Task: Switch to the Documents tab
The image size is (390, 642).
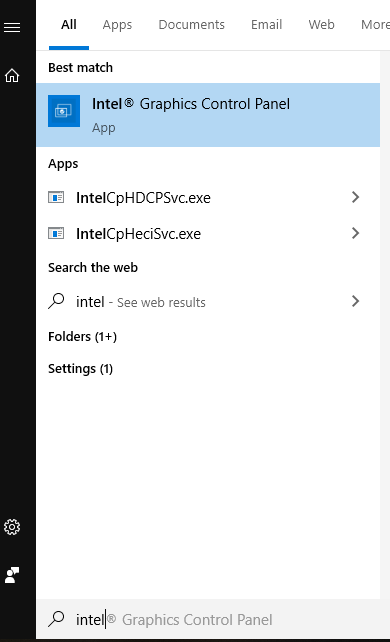Action: tap(192, 25)
